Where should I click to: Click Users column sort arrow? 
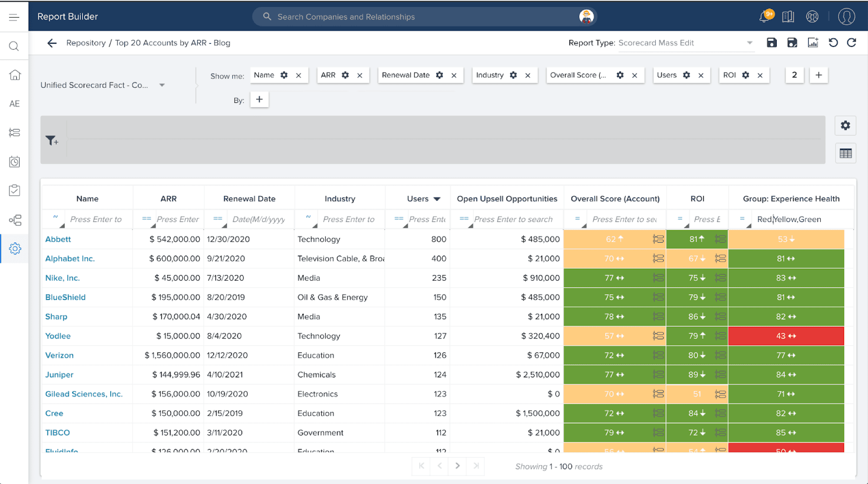tap(437, 199)
